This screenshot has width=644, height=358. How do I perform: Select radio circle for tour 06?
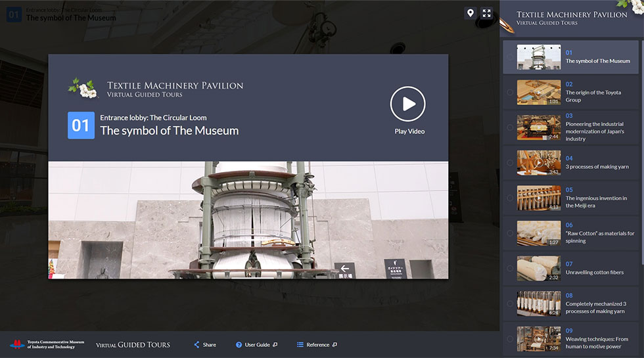click(510, 233)
